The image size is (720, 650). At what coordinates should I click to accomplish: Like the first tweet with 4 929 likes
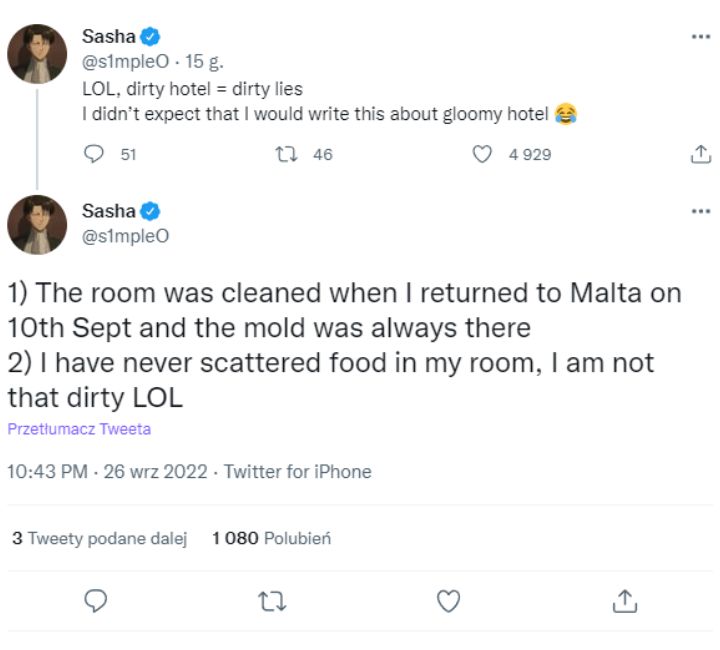(483, 154)
